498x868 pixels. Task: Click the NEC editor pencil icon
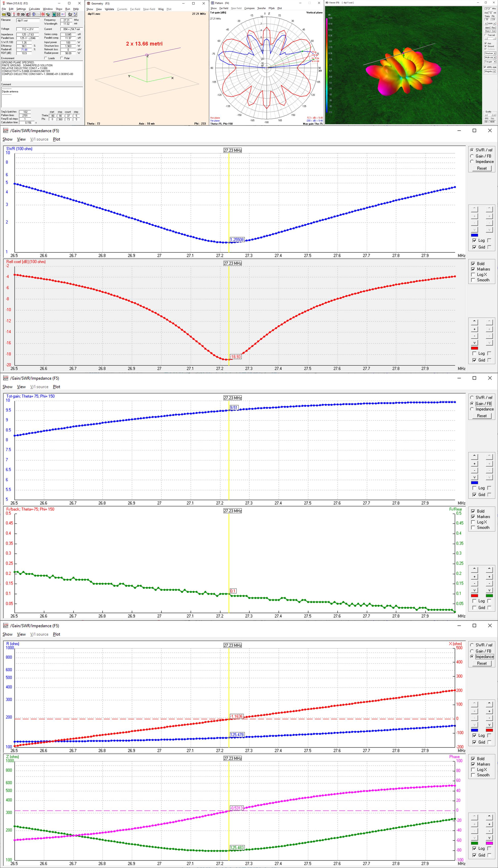pyautogui.click(x=28, y=14)
